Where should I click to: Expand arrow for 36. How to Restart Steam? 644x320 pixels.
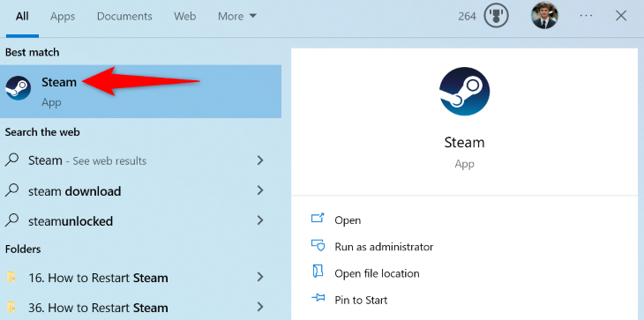pyautogui.click(x=260, y=307)
